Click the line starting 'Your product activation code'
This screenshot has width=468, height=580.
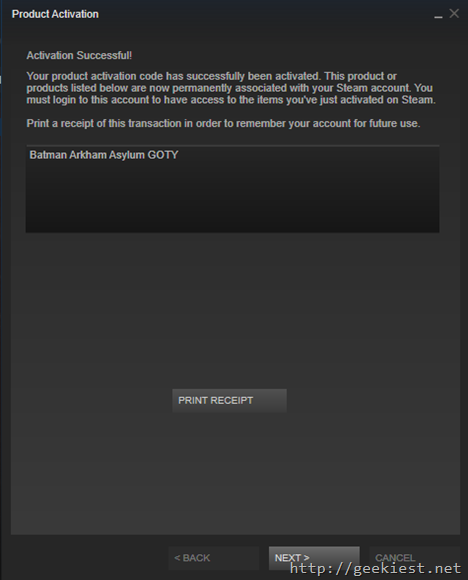pos(211,76)
